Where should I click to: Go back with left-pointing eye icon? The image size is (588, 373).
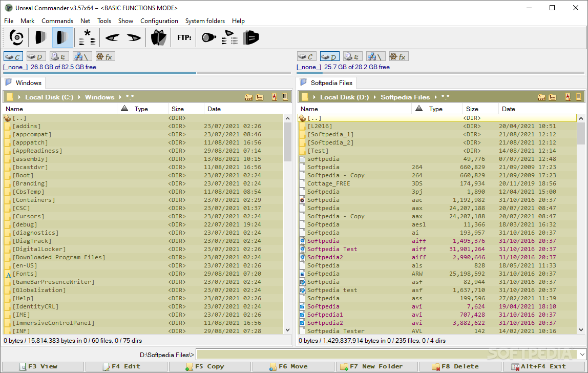pos(112,37)
